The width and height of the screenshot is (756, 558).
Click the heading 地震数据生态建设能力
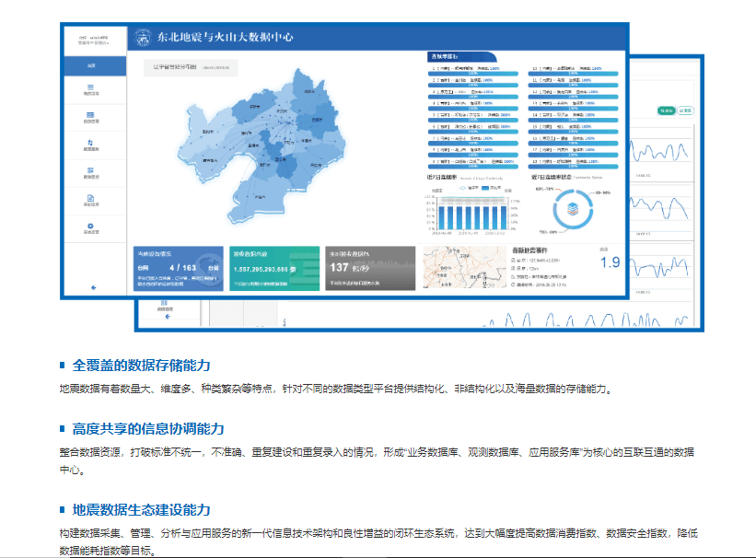coord(141,510)
